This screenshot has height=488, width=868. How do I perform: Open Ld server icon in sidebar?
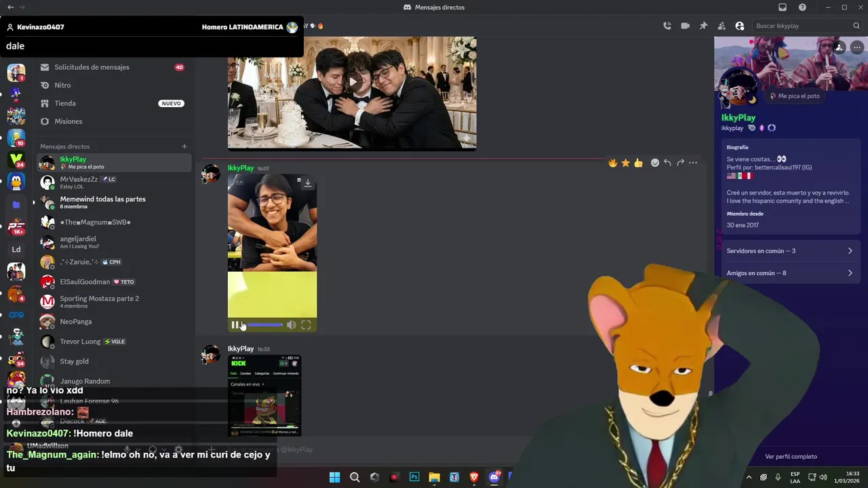click(16, 249)
